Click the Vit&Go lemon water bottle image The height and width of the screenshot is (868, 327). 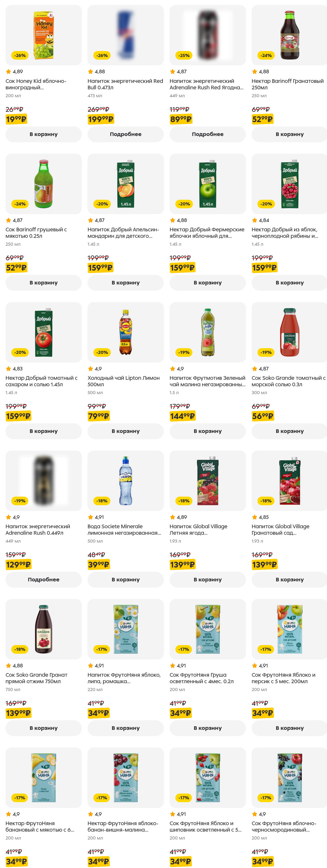125,481
